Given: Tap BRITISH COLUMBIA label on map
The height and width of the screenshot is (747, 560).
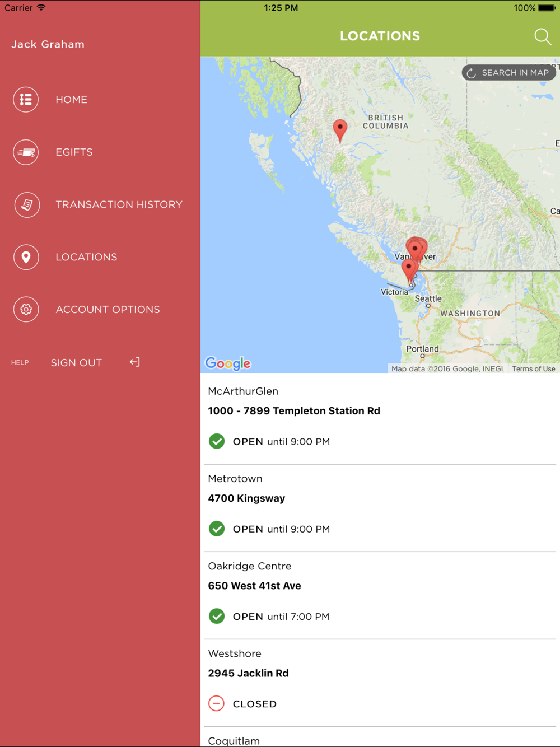Looking at the screenshot, I should [x=386, y=122].
